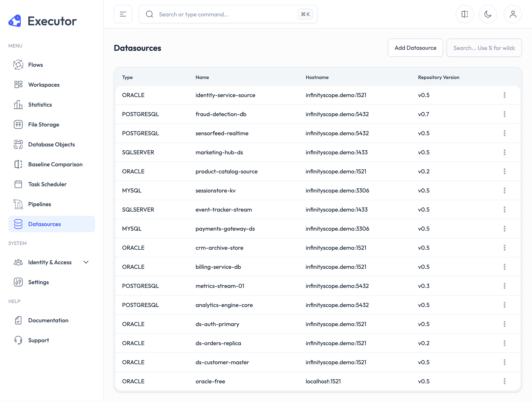The image size is (532, 402).
Task: Open Settings in the System section
Action: (38, 282)
